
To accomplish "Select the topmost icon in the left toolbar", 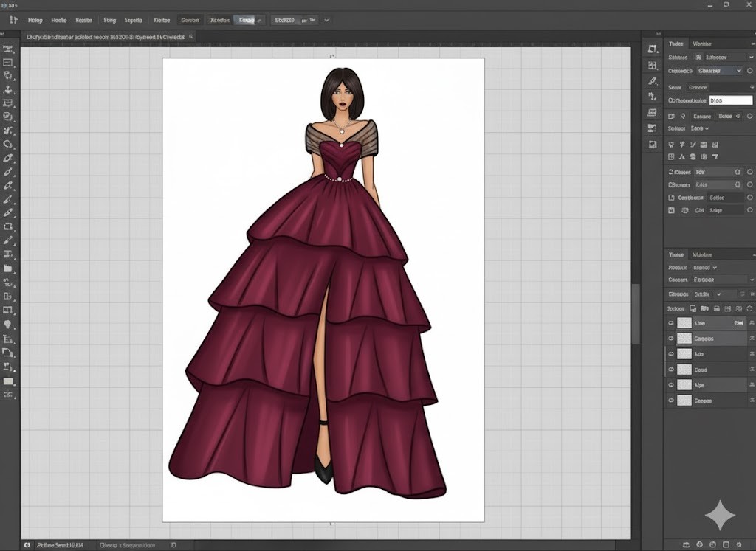I will tap(9, 49).
